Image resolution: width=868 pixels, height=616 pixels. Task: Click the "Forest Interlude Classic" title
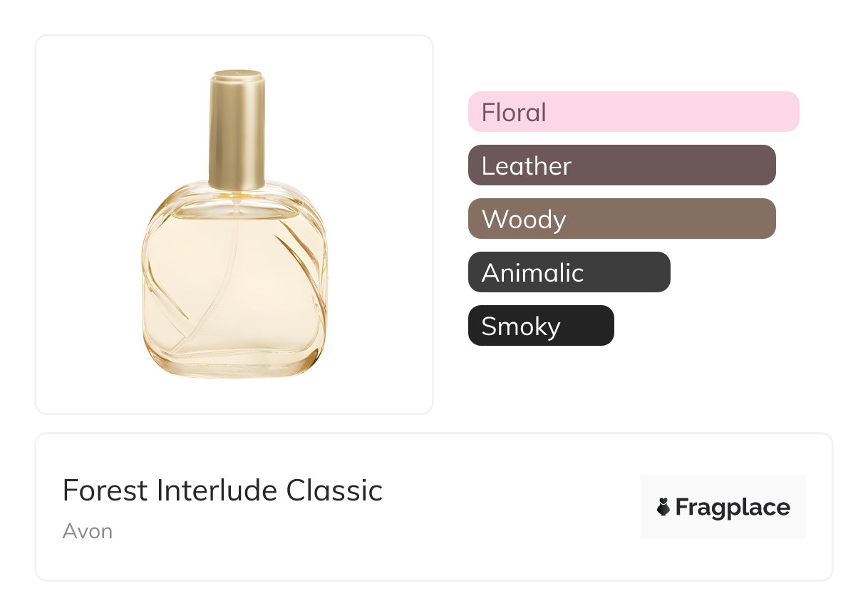[222, 491]
